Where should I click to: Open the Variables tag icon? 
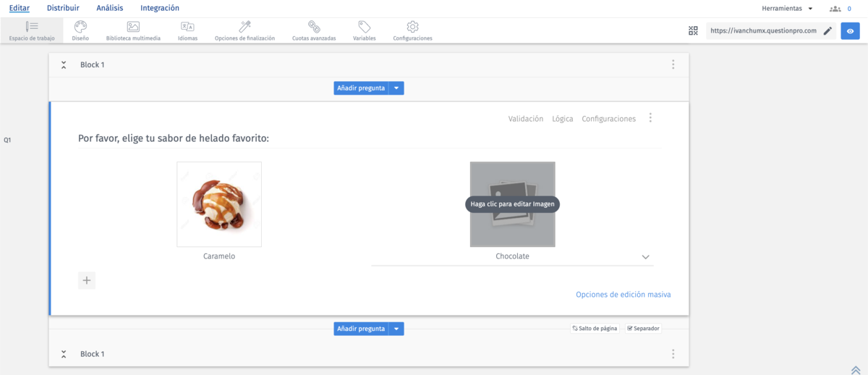pyautogui.click(x=365, y=27)
